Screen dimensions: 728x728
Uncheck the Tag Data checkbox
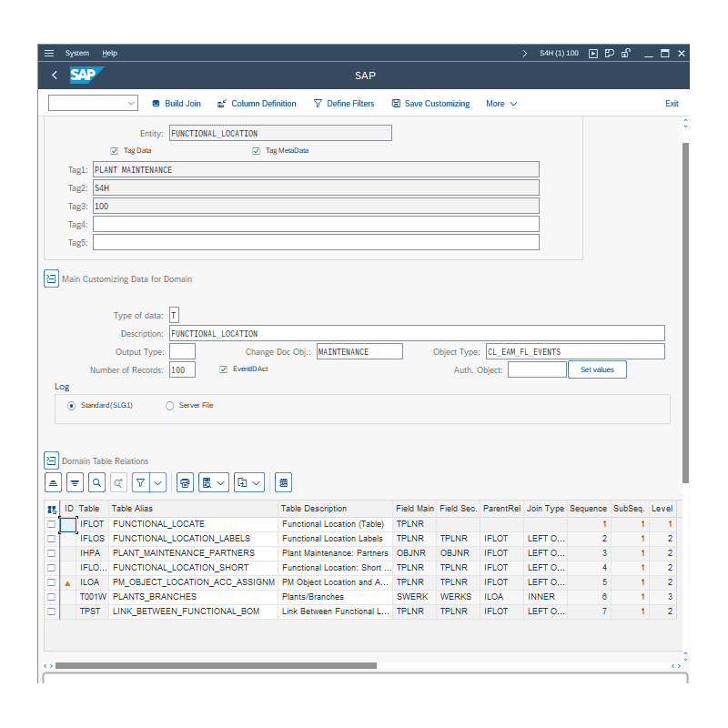(x=115, y=150)
